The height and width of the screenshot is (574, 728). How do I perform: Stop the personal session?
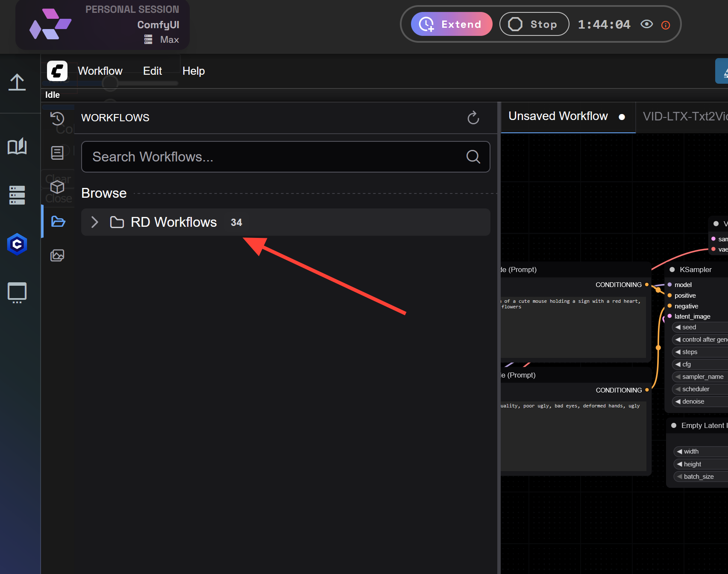534,24
